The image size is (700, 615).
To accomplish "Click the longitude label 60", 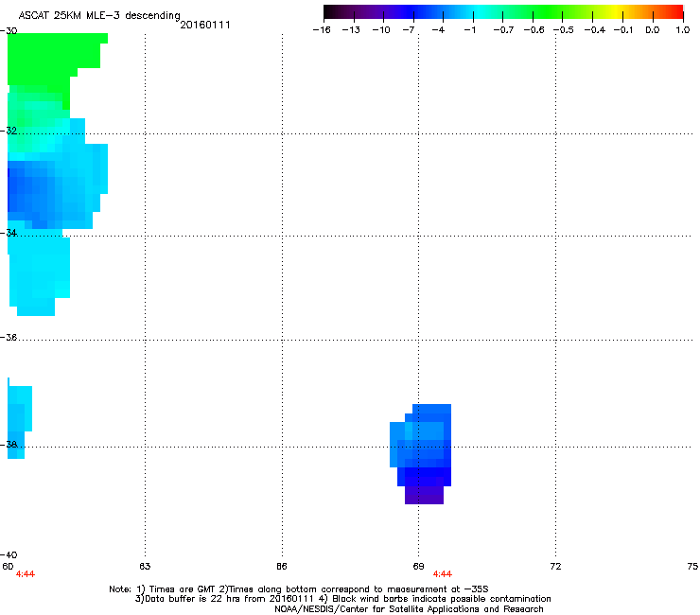I will (x=8, y=567).
